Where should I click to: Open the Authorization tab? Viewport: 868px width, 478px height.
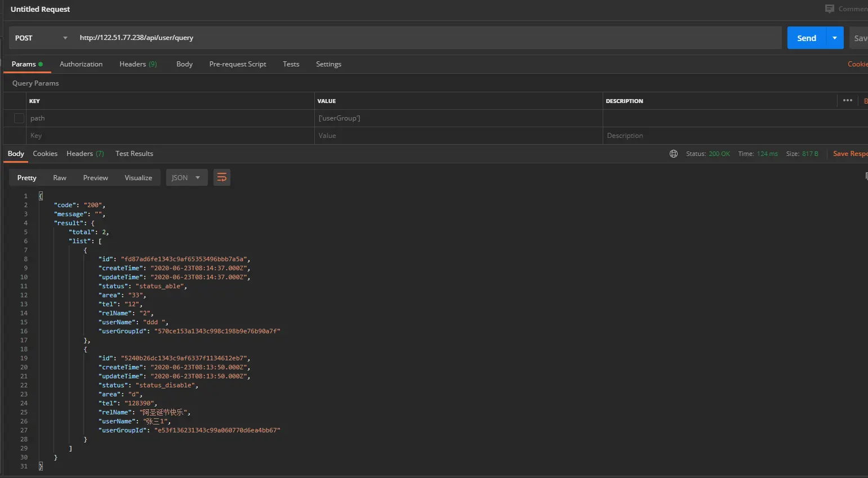81,64
